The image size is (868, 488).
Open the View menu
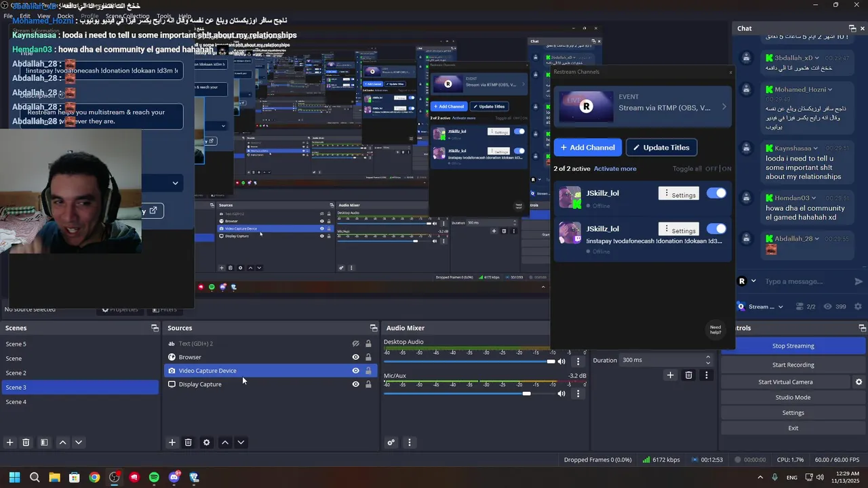[x=43, y=16]
